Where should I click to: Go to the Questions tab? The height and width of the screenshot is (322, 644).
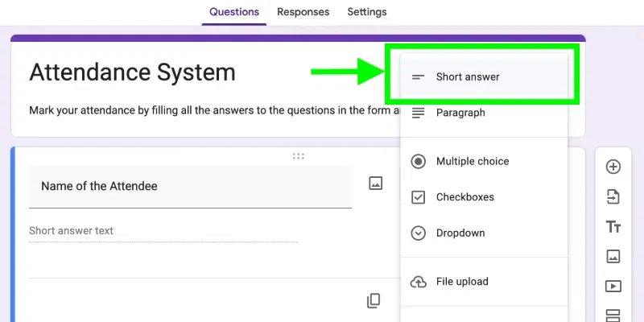point(234,12)
